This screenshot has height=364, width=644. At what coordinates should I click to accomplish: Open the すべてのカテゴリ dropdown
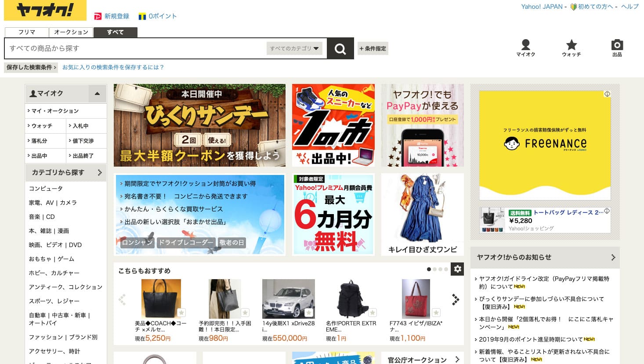[x=294, y=48]
